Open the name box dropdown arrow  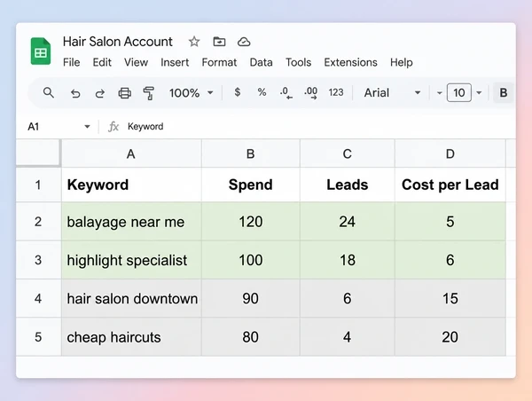coord(87,127)
